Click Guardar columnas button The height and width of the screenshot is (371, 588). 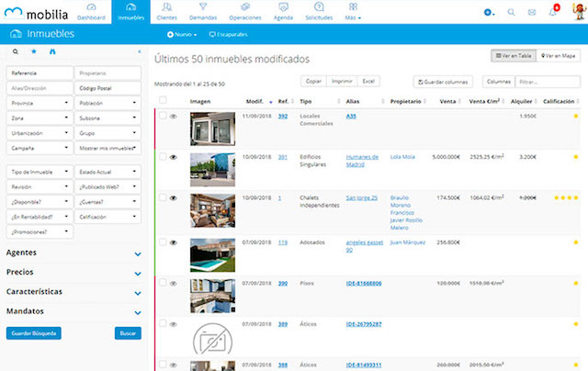[x=443, y=82]
